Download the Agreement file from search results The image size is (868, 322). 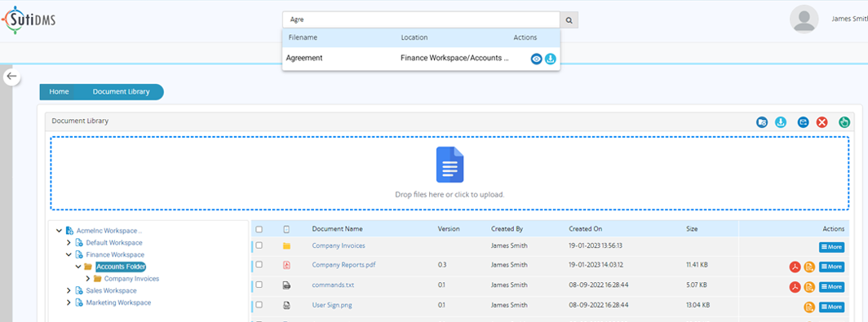pos(550,59)
